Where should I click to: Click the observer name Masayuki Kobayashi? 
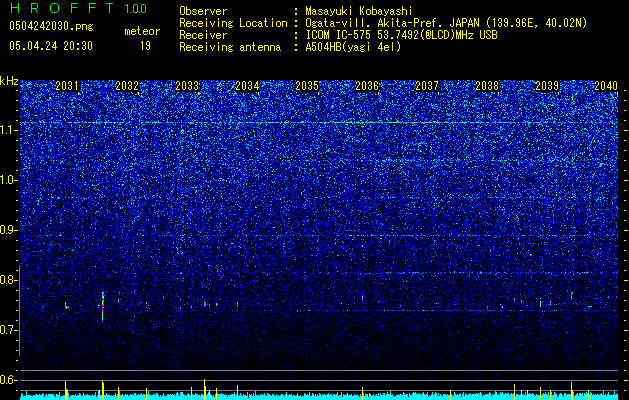coord(359,12)
